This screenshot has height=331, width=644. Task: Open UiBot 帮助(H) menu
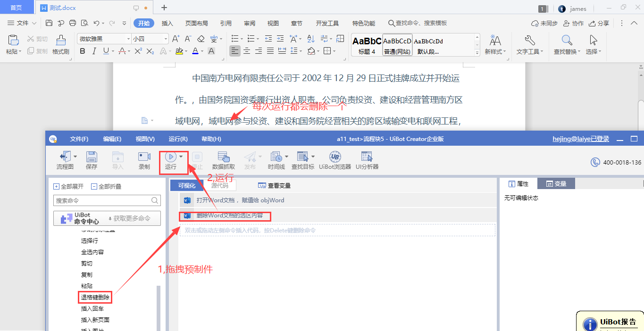pyautogui.click(x=211, y=139)
